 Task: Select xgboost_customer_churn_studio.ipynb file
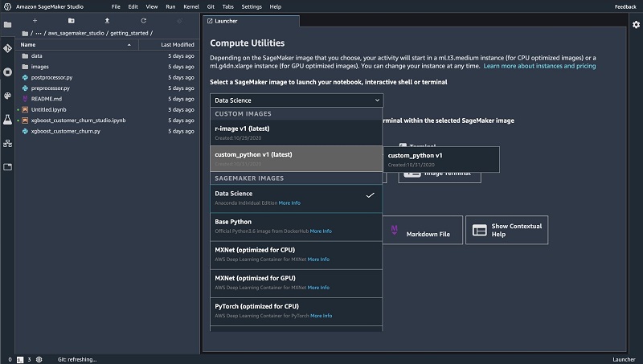[x=108, y=121]
